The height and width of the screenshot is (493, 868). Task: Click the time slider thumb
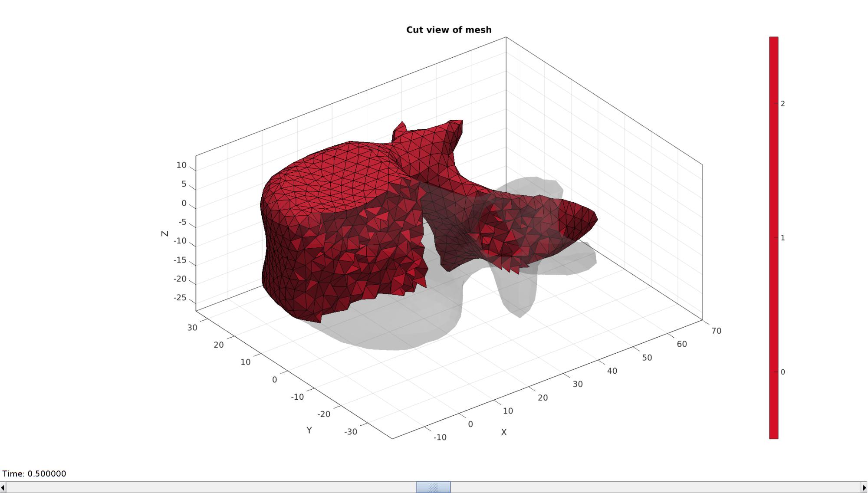point(433,487)
